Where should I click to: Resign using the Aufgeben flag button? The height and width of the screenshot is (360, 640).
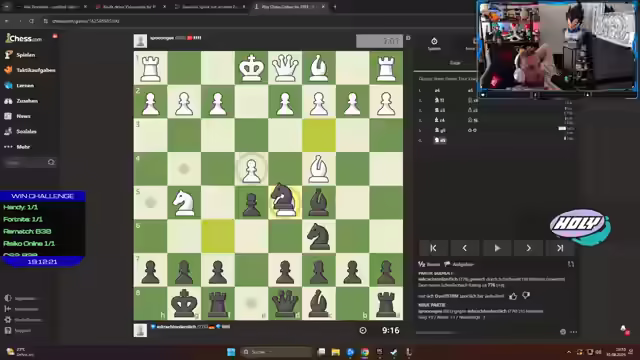(x=459, y=264)
